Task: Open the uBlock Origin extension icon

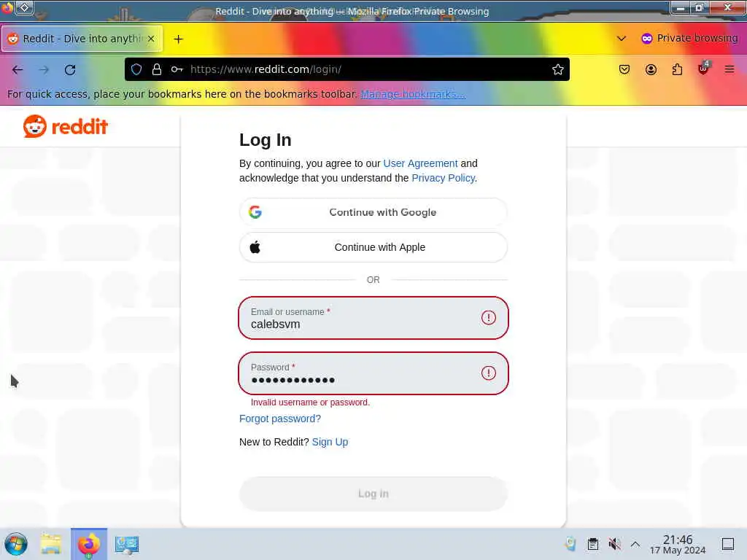Action: [x=703, y=69]
